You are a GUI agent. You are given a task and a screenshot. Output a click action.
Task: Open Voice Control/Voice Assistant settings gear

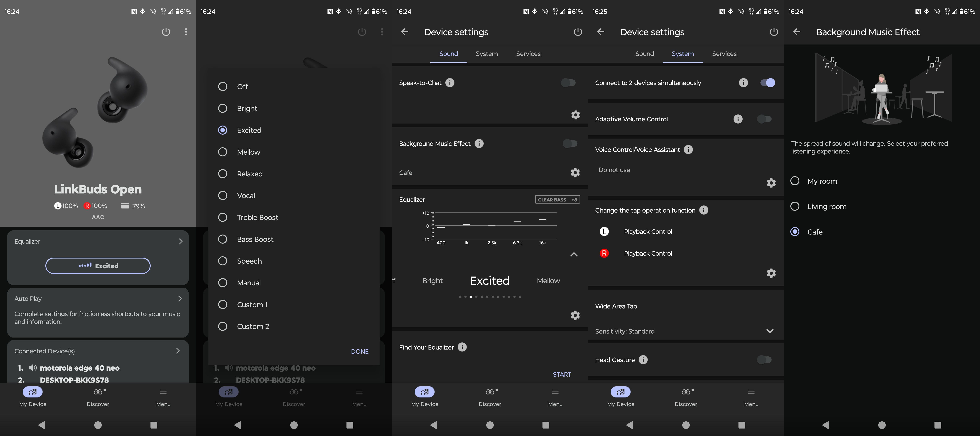(x=771, y=183)
